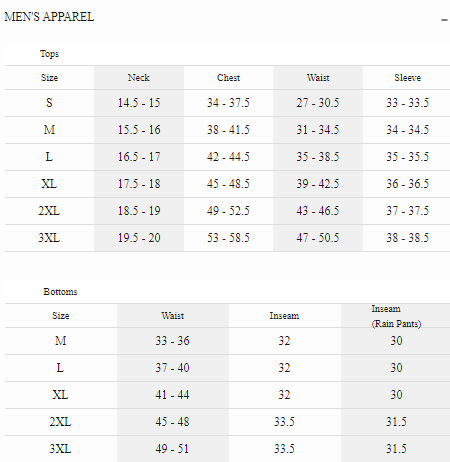Click chest value 42 - 44.5
This screenshot has height=462, width=450.
[x=228, y=157]
